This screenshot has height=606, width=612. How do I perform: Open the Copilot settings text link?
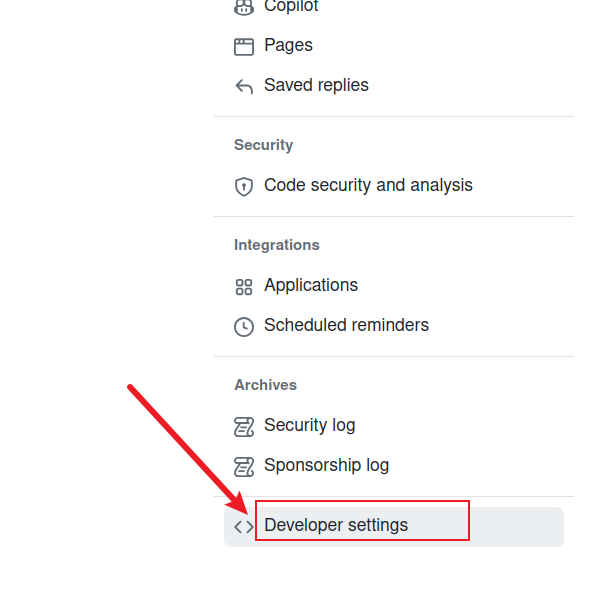click(291, 7)
